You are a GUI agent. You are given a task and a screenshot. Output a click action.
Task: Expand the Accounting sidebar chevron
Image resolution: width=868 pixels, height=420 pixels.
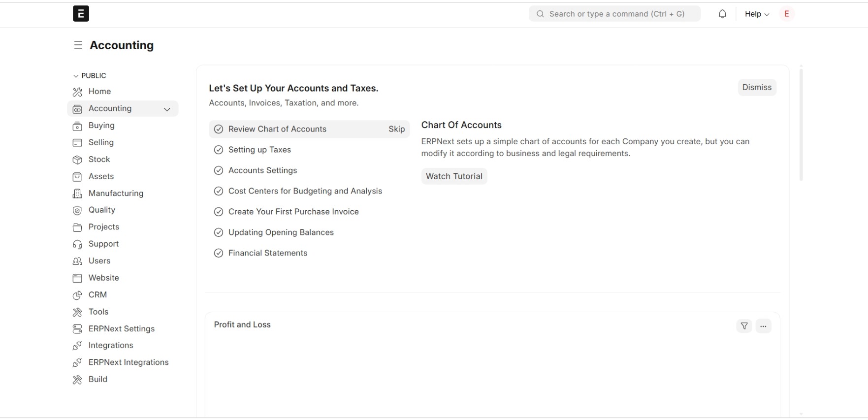point(167,109)
